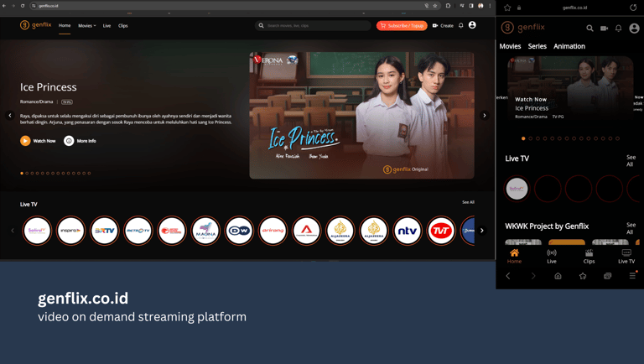Go to previous banner slide arrow
Viewport: 644px width, 364px height.
(10, 116)
